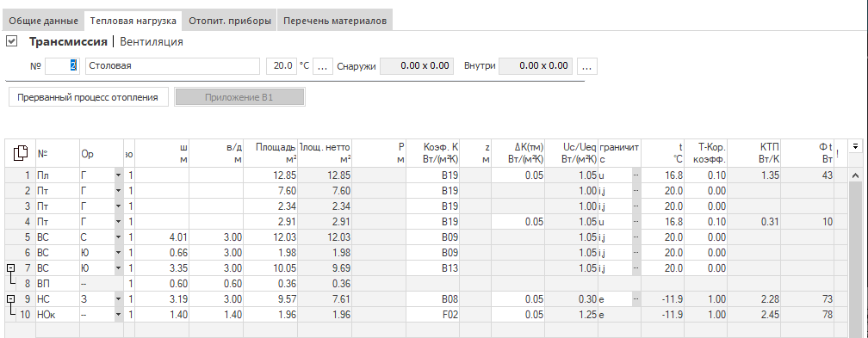Screen dimensions: 868x338
Task: Open the Перечень материалов tab
Action: (334, 21)
